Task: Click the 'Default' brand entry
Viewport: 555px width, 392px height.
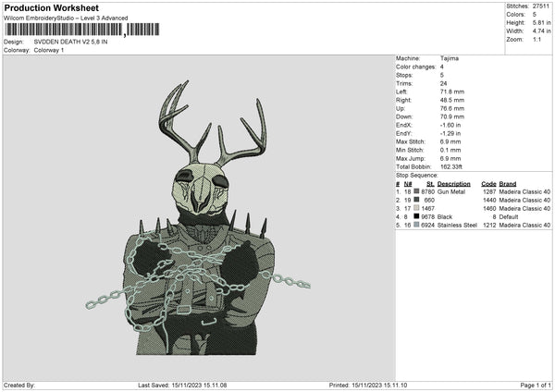Action: (509, 217)
